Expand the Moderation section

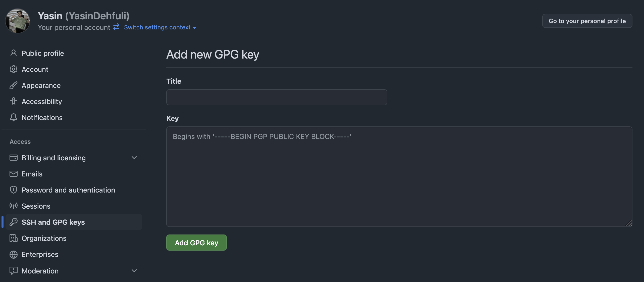pos(134,271)
